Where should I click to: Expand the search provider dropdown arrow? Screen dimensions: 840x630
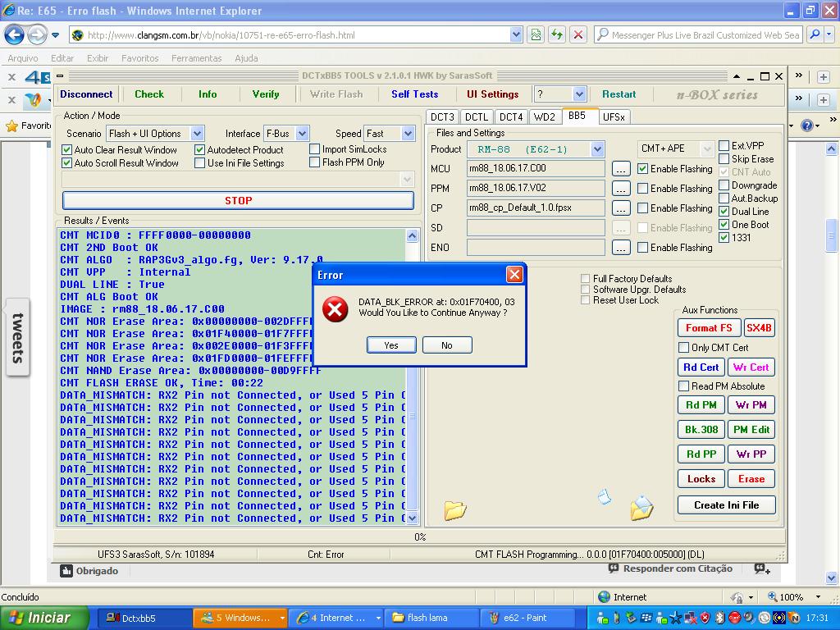click(829, 34)
